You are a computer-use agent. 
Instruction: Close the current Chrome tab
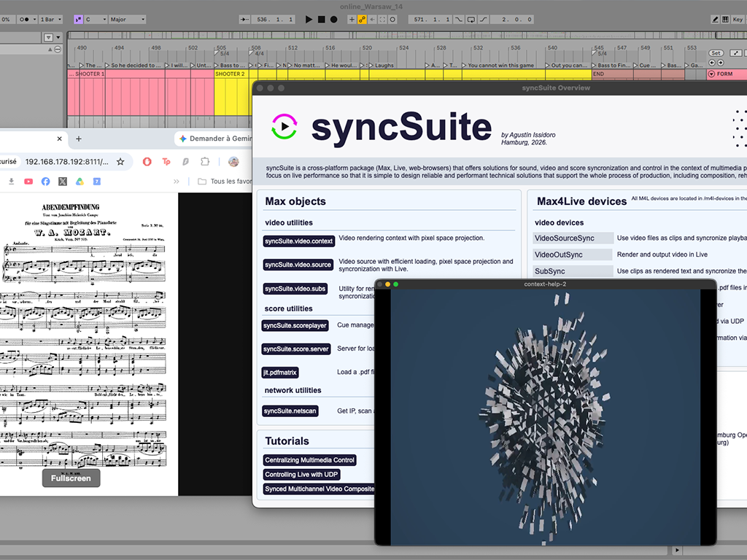[x=59, y=139]
